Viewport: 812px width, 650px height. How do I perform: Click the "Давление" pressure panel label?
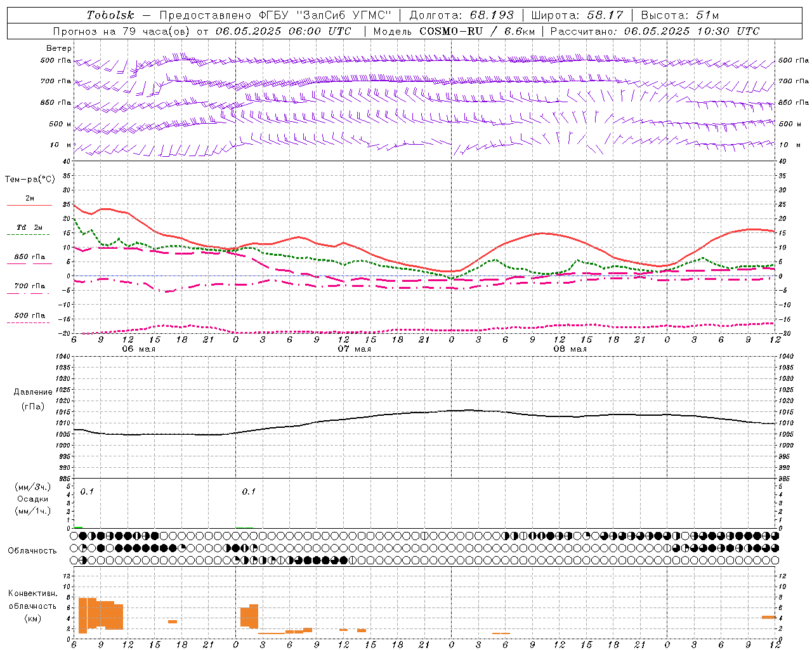pos(33,392)
